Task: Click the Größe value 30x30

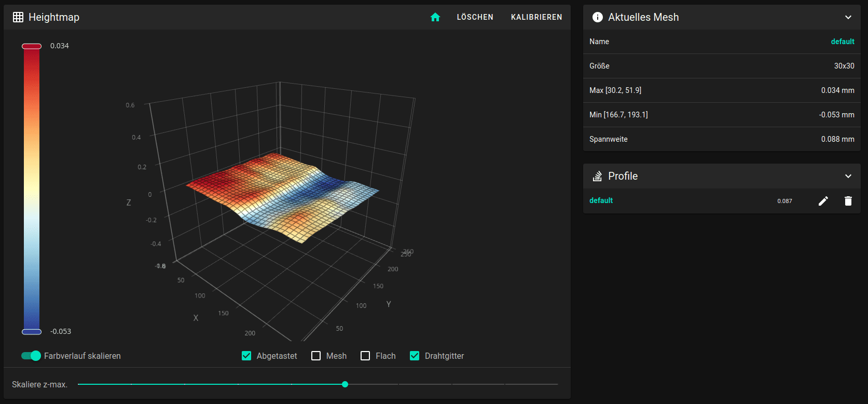Action: click(844, 66)
